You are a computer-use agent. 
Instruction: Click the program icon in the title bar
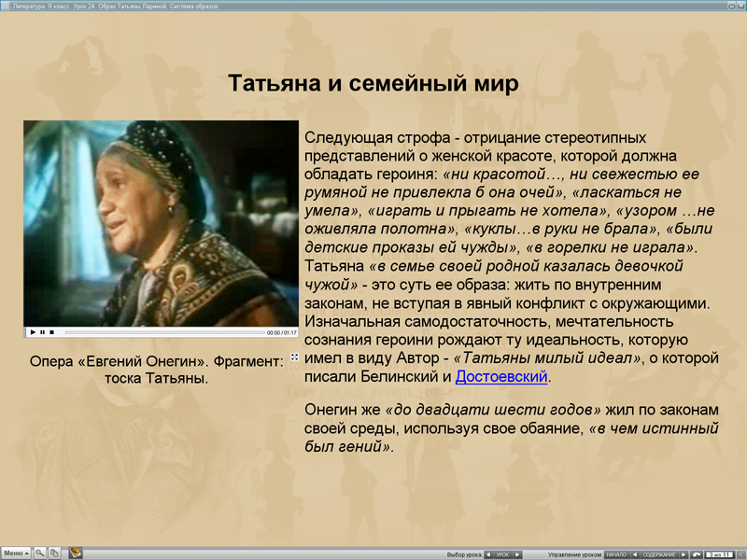7,5
